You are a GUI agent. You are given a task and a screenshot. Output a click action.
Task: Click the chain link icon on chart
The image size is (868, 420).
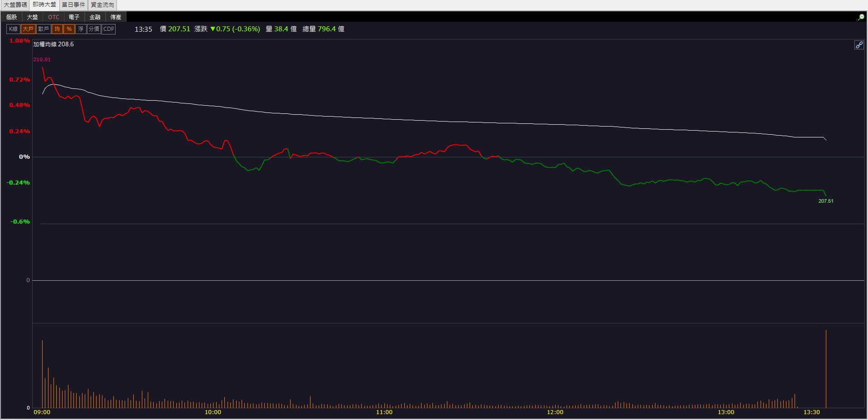859,45
